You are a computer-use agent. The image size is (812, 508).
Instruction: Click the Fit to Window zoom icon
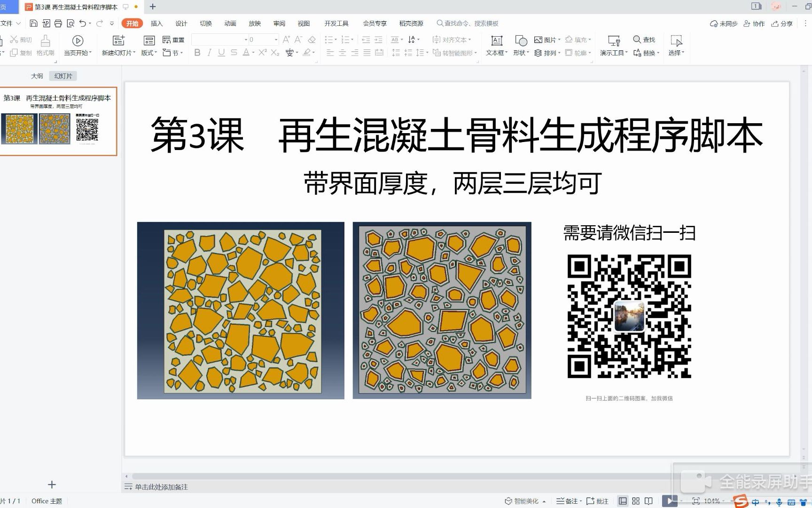tap(696, 501)
